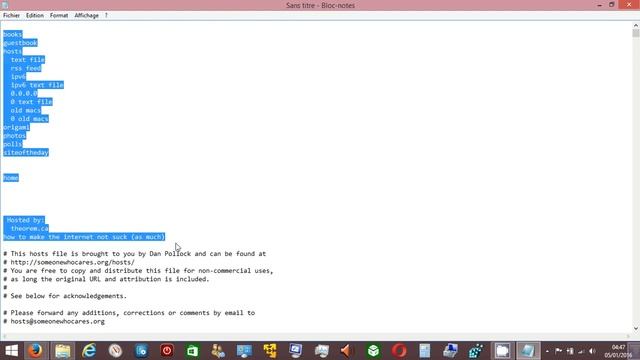Launch Opera from the taskbar
Image resolution: width=640 pixels, height=360 pixels.
click(x=399, y=351)
